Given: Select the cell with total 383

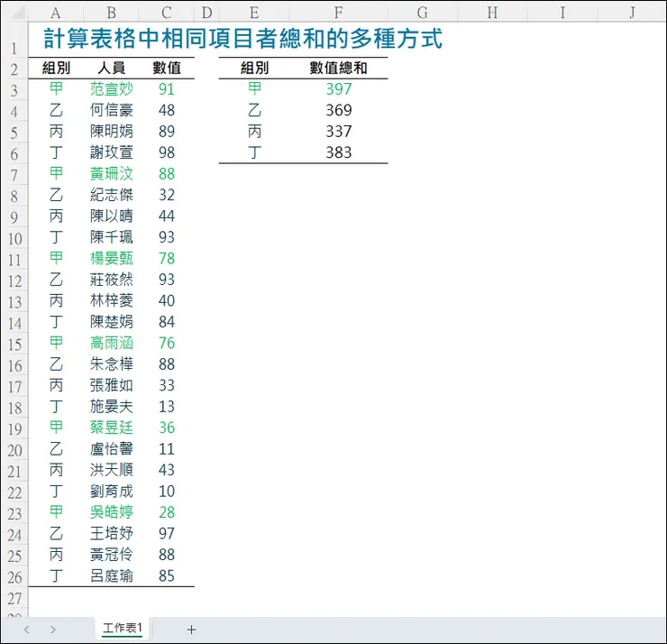Looking at the screenshot, I should coord(339,152).
